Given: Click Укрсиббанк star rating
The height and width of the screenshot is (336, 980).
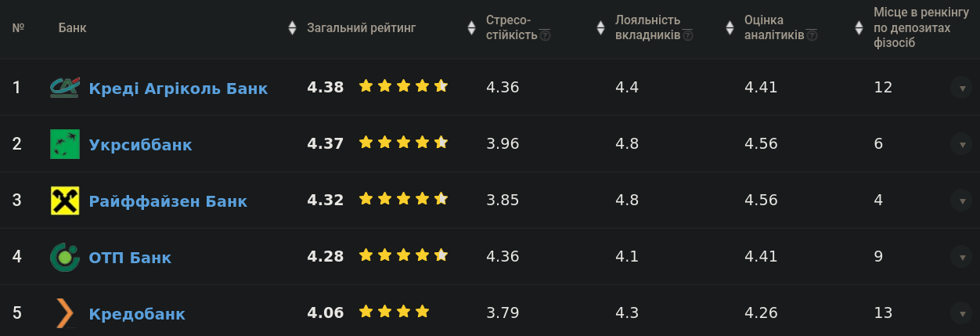Looking at the screenshot, I should (403, 143).
